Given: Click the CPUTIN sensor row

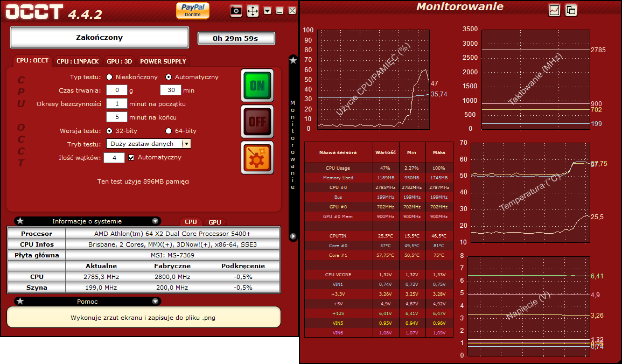Looking at the screenshot, I should pyautogui.click(x=379, y=236).
